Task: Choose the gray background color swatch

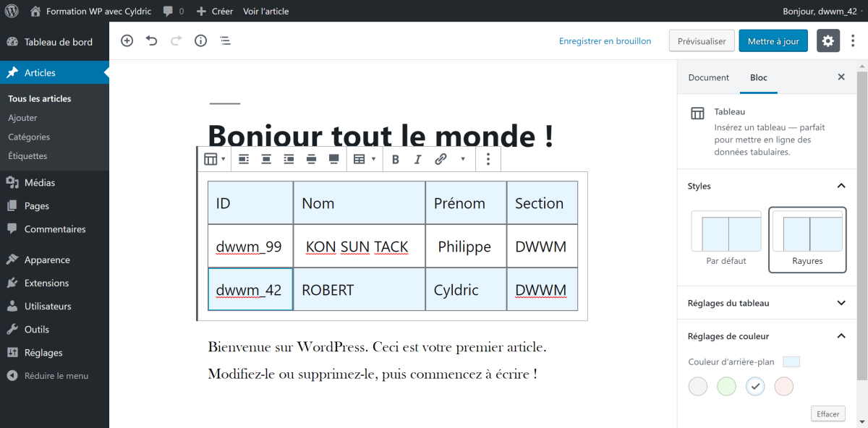Action: 698,387
